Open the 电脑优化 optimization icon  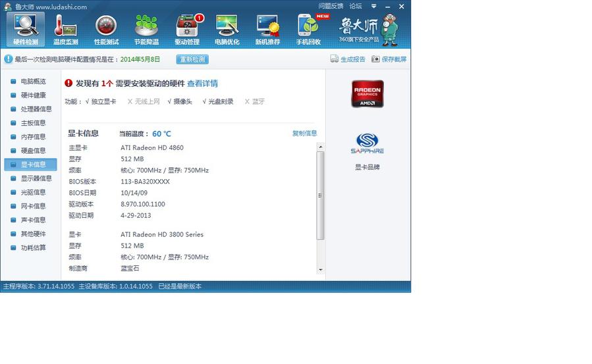(x=227, y=30)
